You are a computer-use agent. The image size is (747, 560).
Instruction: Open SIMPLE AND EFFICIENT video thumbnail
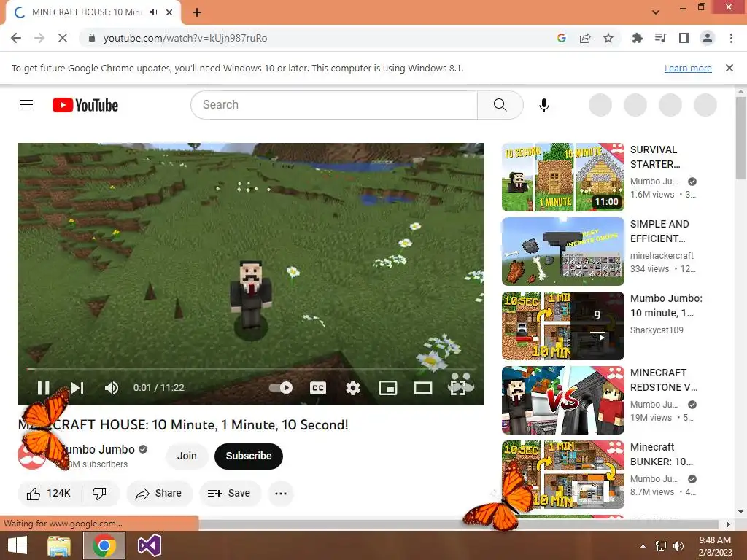point(562,252)
